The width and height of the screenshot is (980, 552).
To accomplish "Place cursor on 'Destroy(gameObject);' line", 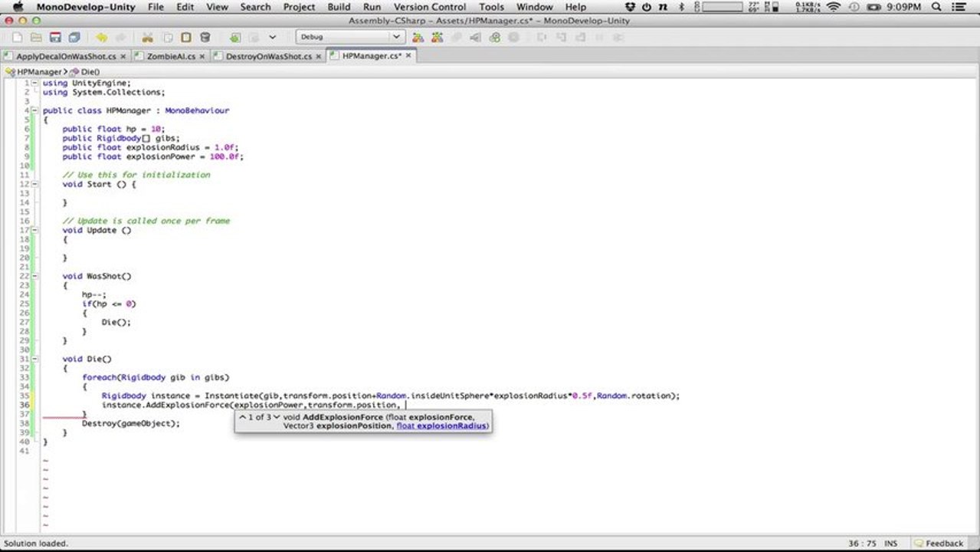I will tap(131, 423).
